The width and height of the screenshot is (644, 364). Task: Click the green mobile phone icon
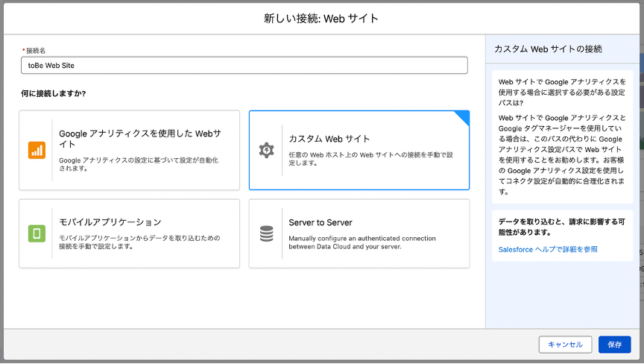(37, 233)
